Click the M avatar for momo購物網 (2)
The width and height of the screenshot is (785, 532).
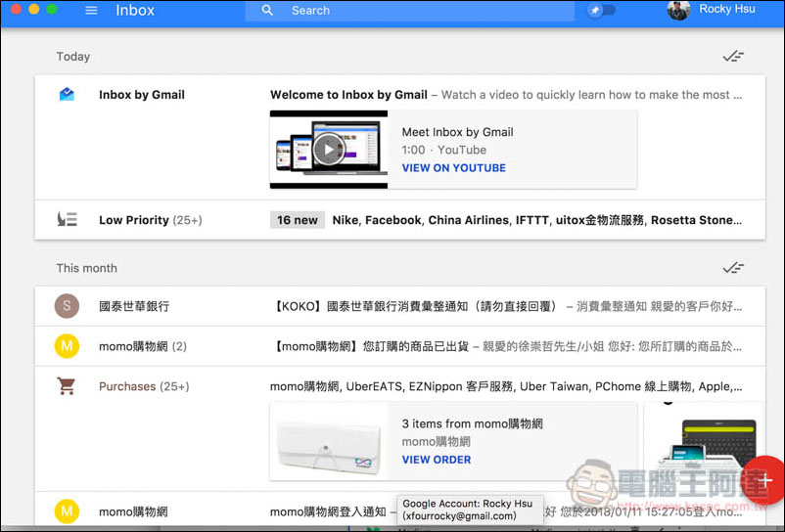[x=67, y=345]
